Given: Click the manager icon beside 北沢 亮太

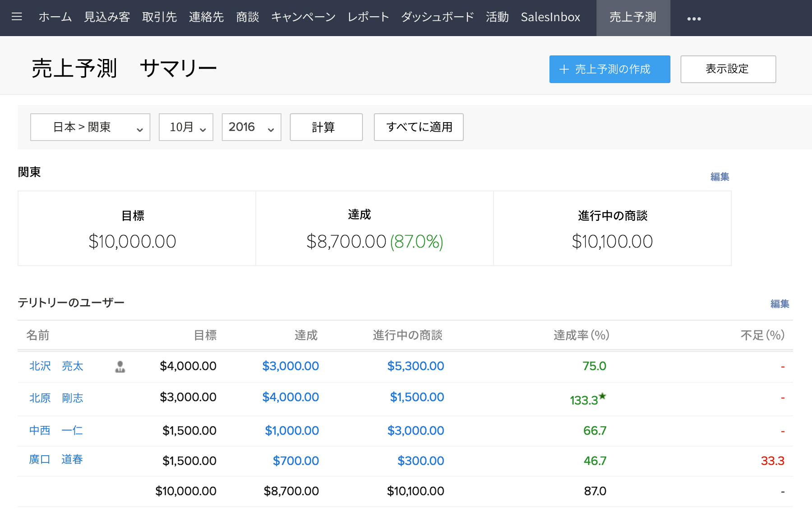Looking at the screenshot, I should click(120, 367).
